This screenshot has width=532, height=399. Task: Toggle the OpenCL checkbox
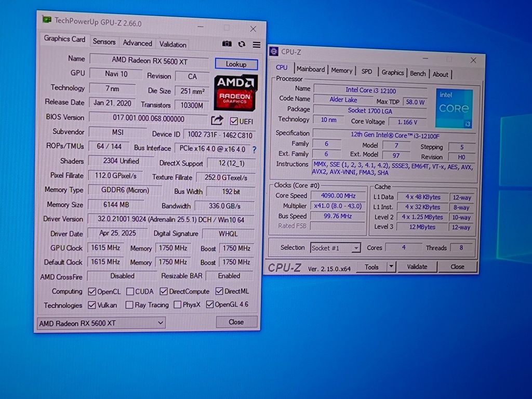point(91,291)
